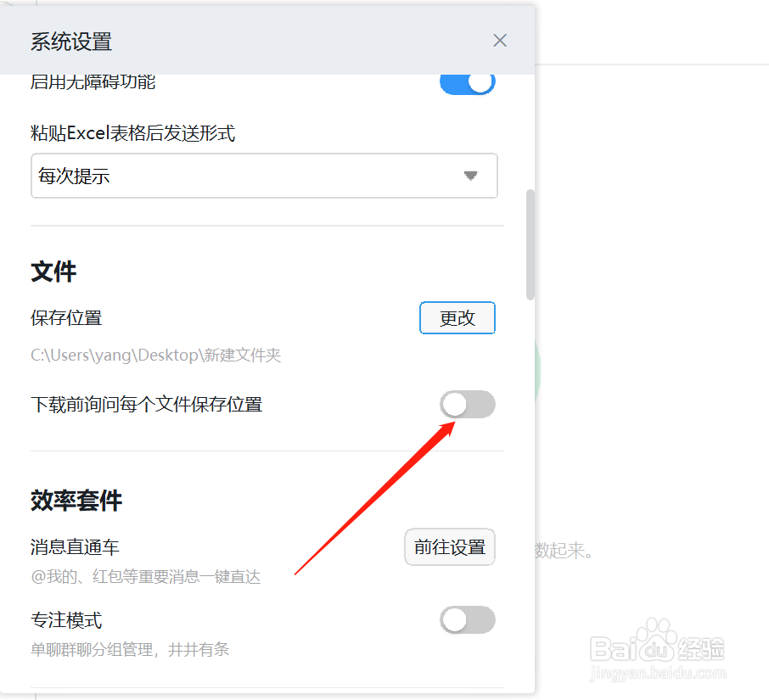This screenshot has width=769, height=700.
Task: Click the dropdown arrow beside 每次提示
Action: click(471, 176)
